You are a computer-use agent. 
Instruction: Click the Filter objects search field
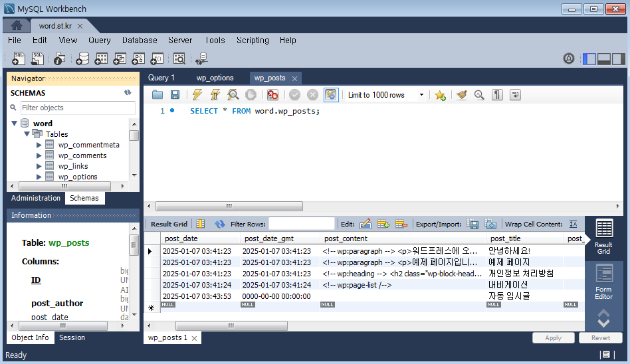pyautogui.click(x=78, y=108)
